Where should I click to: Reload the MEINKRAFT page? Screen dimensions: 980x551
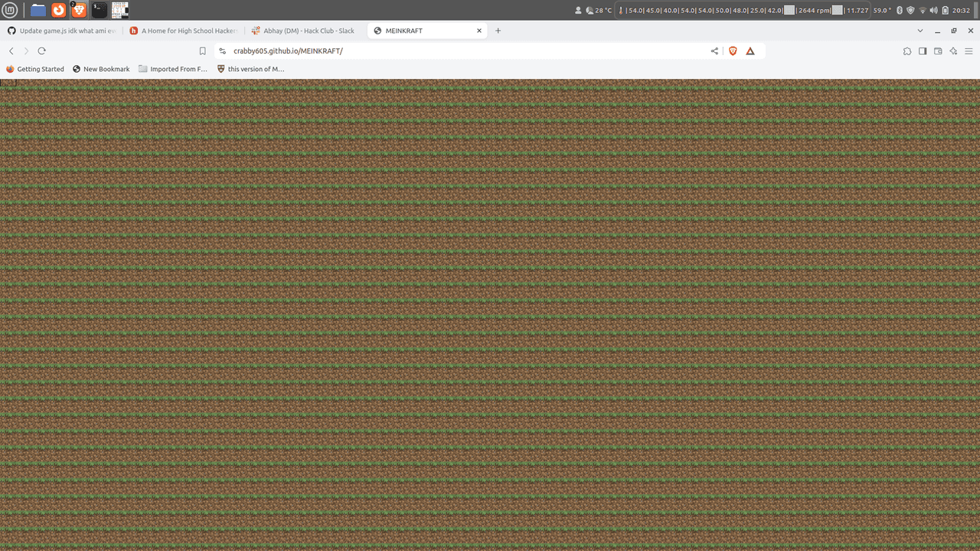point(41,51)
